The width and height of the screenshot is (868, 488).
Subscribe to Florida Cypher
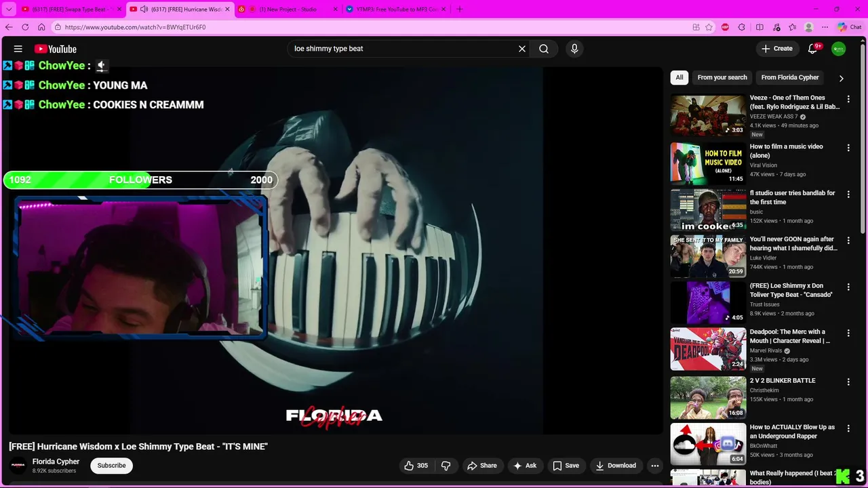111,466
